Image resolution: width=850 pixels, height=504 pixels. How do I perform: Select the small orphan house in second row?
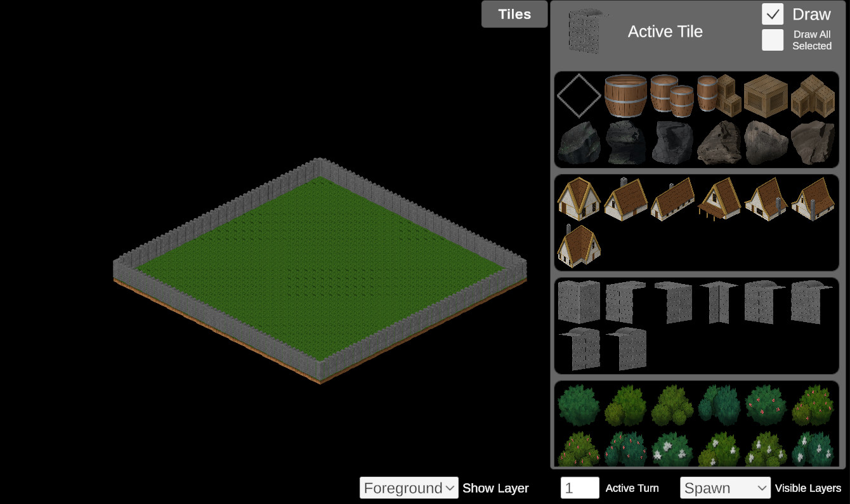579,247
